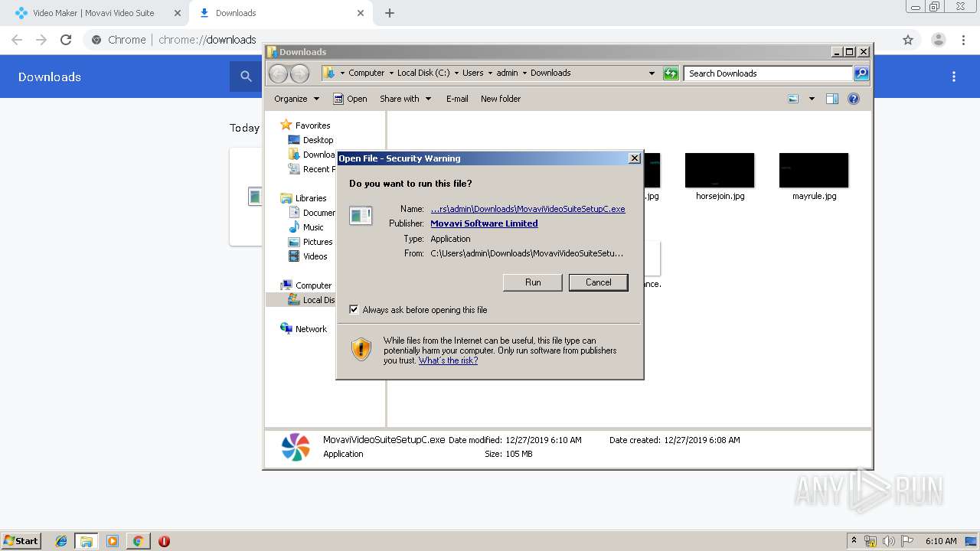Click the volume tray icon
Image resolution: width=980 pixels, height=551 pixels.
point(889,541)
